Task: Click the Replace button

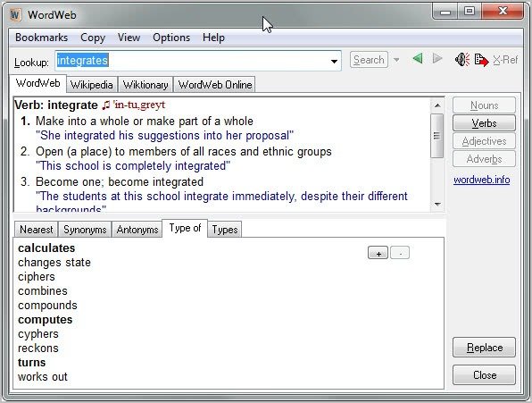Action: pyautogui.click(x=484, y=348)
